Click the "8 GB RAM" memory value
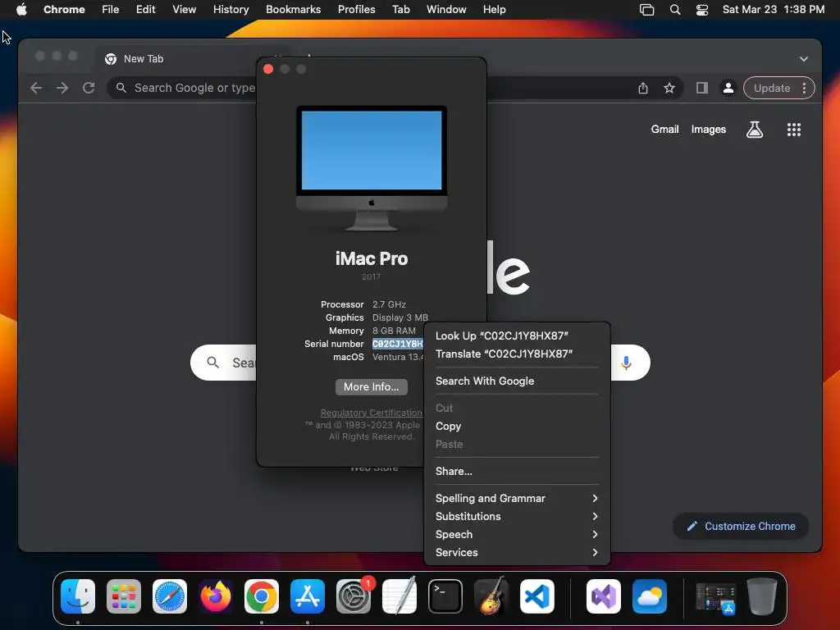 click(394, 331)
